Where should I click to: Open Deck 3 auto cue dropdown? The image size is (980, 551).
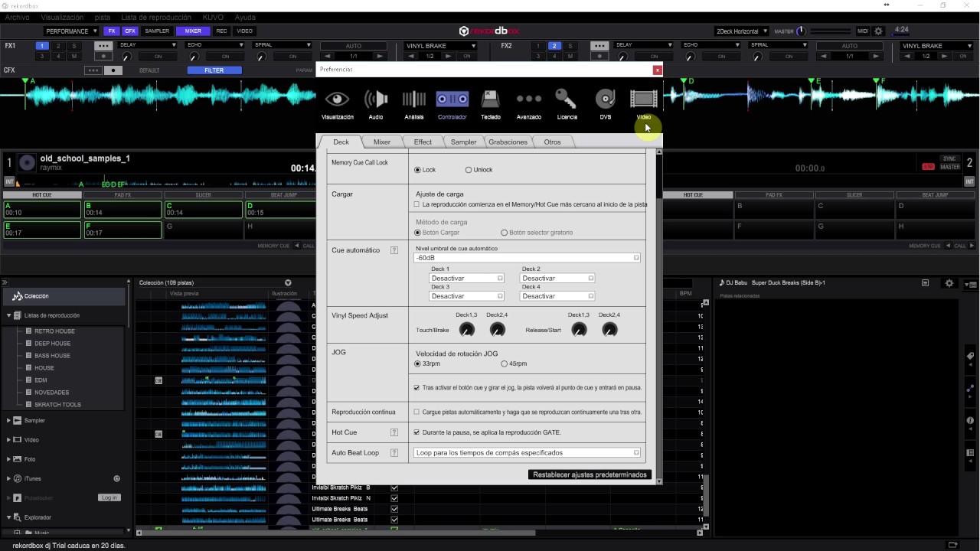point(466,296)
